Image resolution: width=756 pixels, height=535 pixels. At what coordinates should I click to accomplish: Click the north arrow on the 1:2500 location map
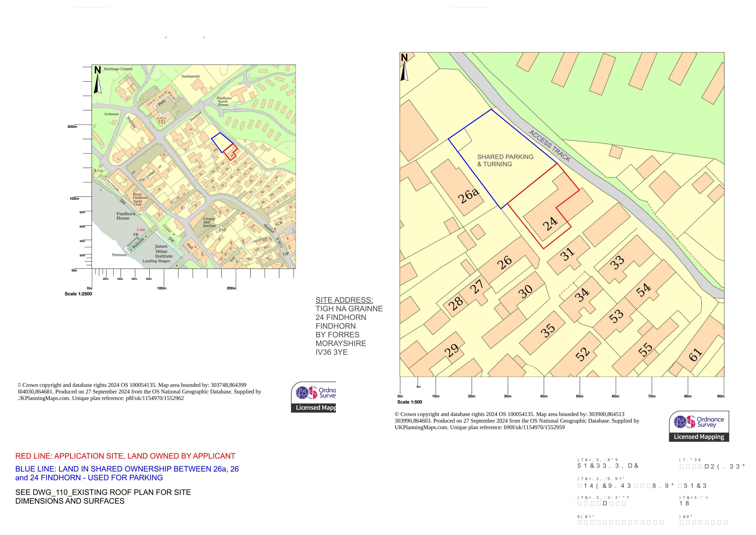click(97, 80)
